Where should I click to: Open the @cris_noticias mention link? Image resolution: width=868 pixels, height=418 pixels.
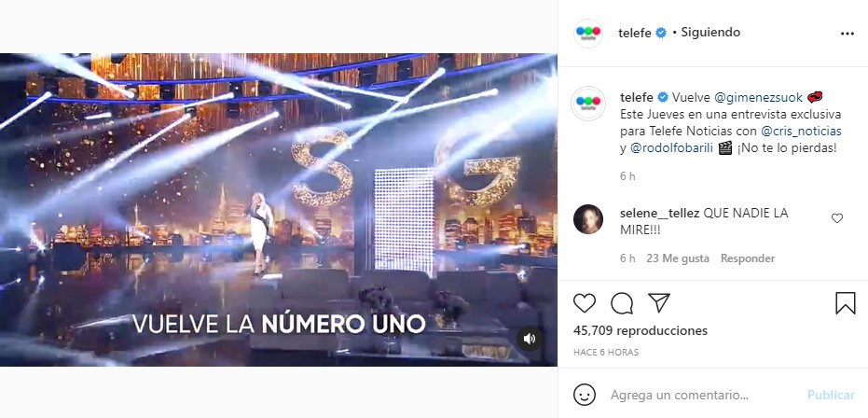click(805, 132)
